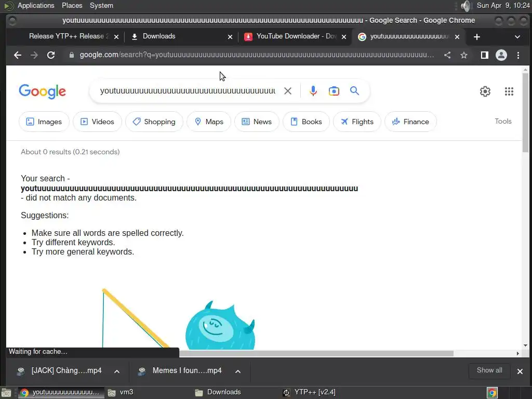Open options for the JACK Chàng mp4 download
Viewport: 532px width, 399px height.
click(117, 371)
